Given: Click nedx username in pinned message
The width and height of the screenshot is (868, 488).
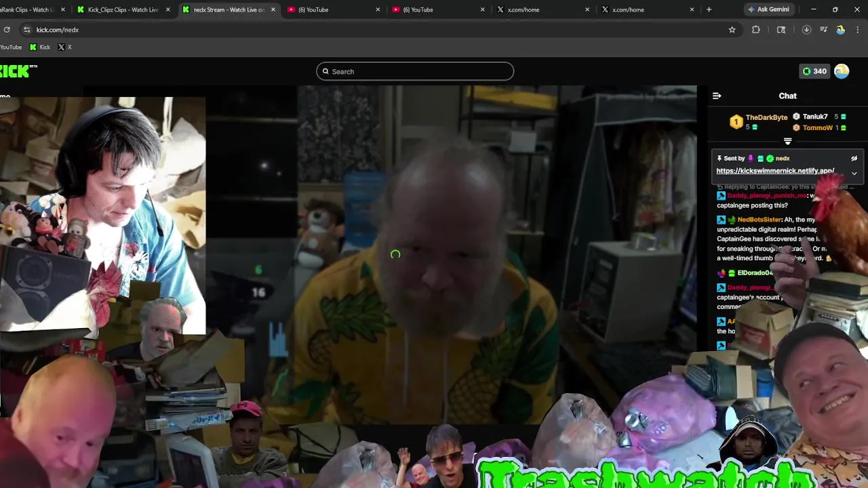Looking at the screenshot, I should pyautogui.click(x=783, y=159).
